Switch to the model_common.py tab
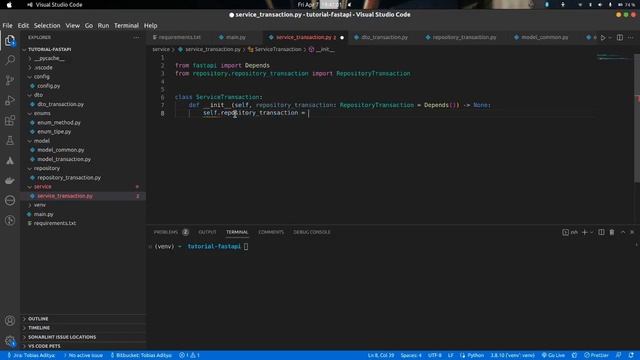The image size is (640, 360). click(544, 38)
